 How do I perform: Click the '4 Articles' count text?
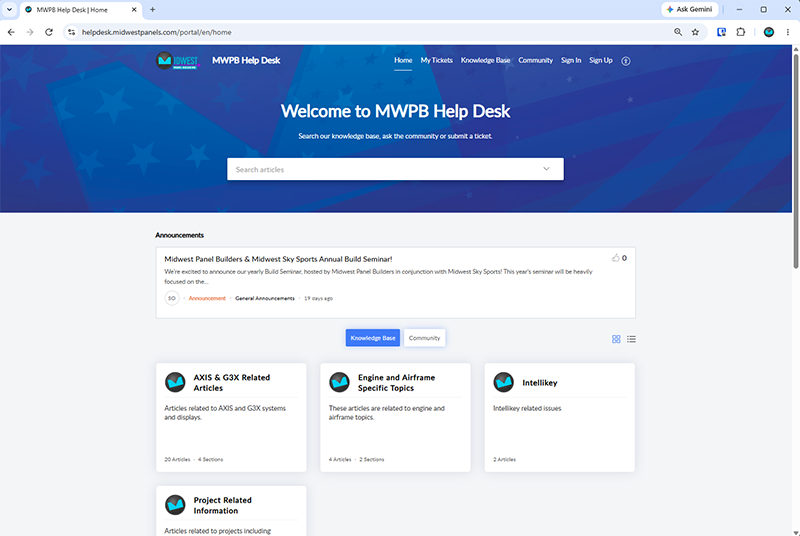point(340,460)
